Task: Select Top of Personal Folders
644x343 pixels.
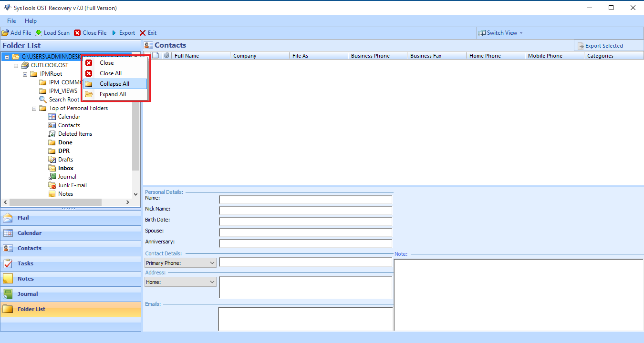Action: pyautogui.click(x=78, y=108)
